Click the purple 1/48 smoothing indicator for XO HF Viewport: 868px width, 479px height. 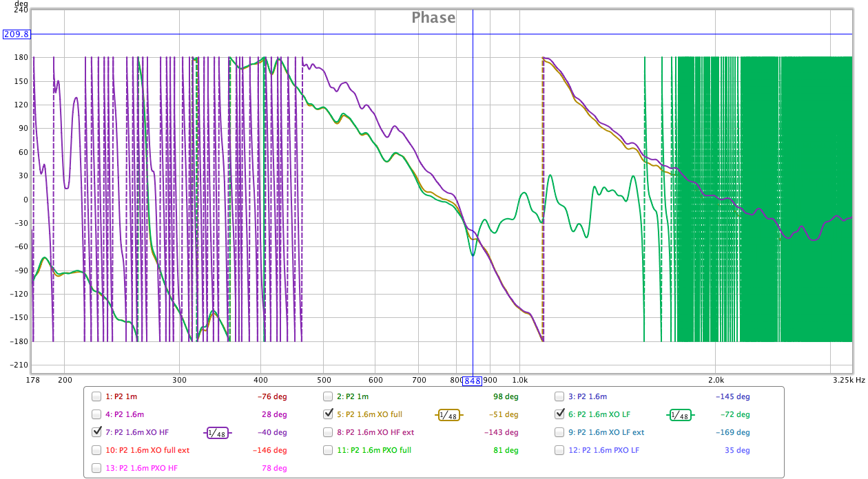click(217, 433)
